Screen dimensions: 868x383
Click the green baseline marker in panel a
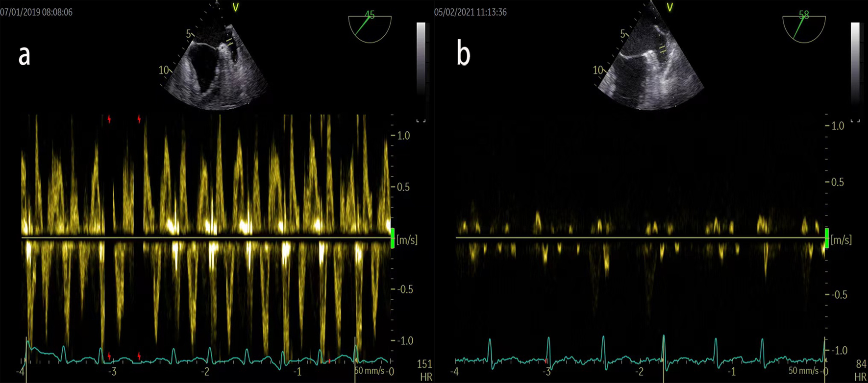click(392, 238)
